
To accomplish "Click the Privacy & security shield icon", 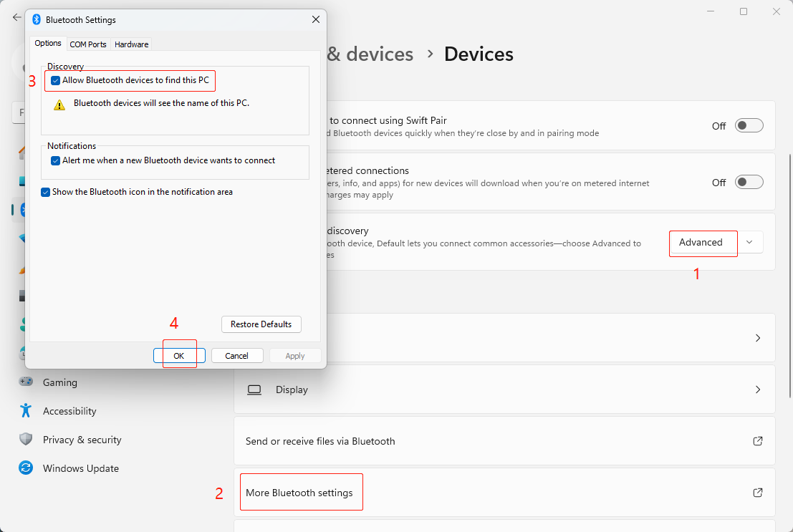I will pos(26,439).
